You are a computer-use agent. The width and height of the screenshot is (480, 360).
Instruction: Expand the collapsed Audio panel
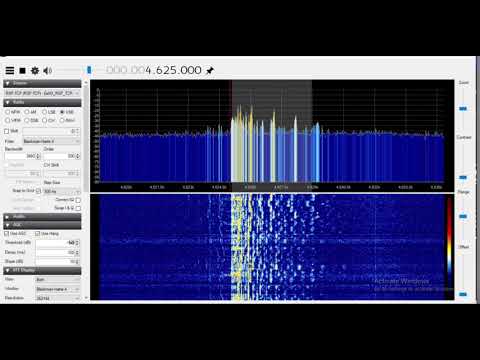[42, 217]
